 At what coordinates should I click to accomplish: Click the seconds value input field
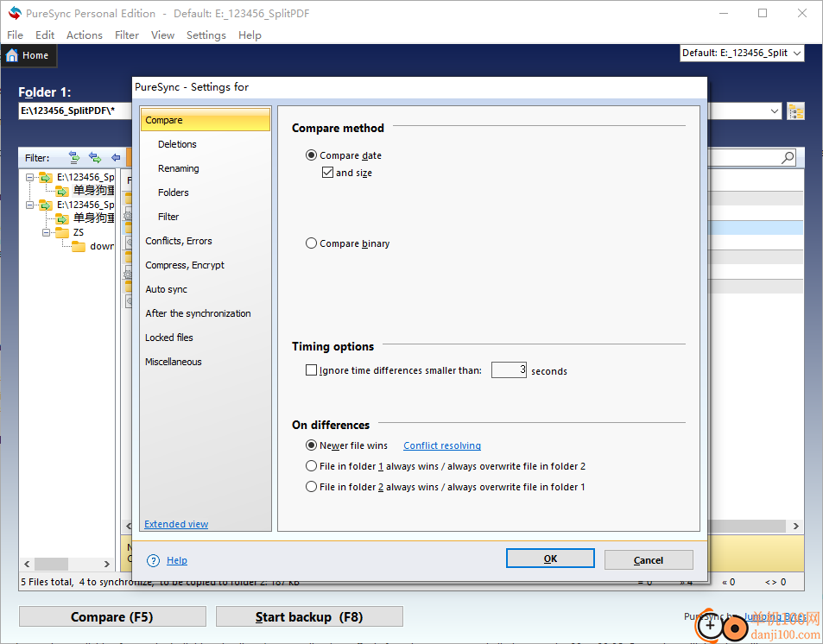509,370
